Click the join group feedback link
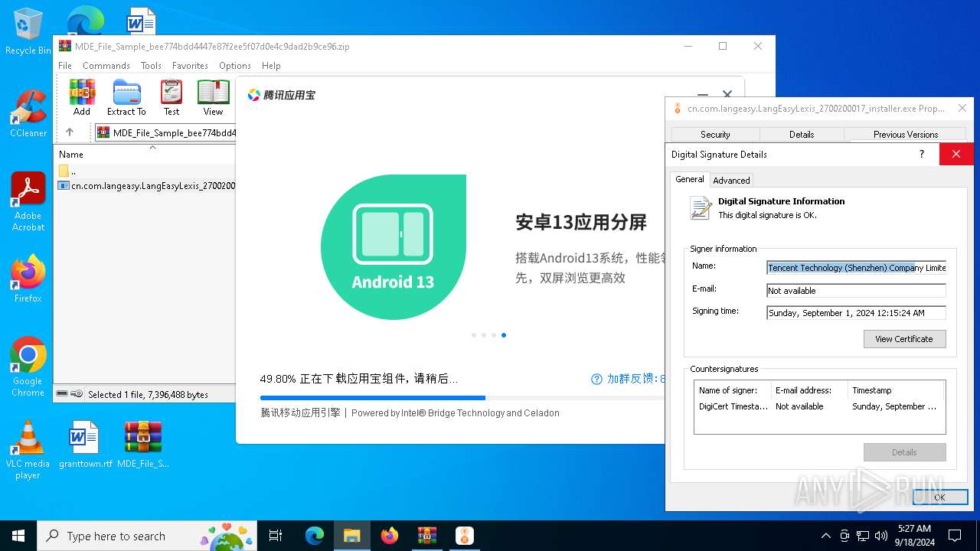This screenshot has width=980, height=551. coord(628,379)
